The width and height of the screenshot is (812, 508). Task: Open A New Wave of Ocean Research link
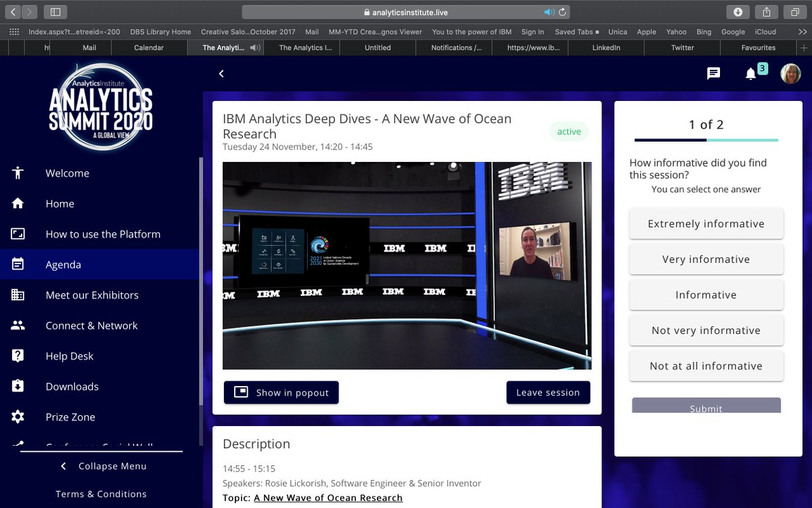pyautogui.click(x=328, y=498)
